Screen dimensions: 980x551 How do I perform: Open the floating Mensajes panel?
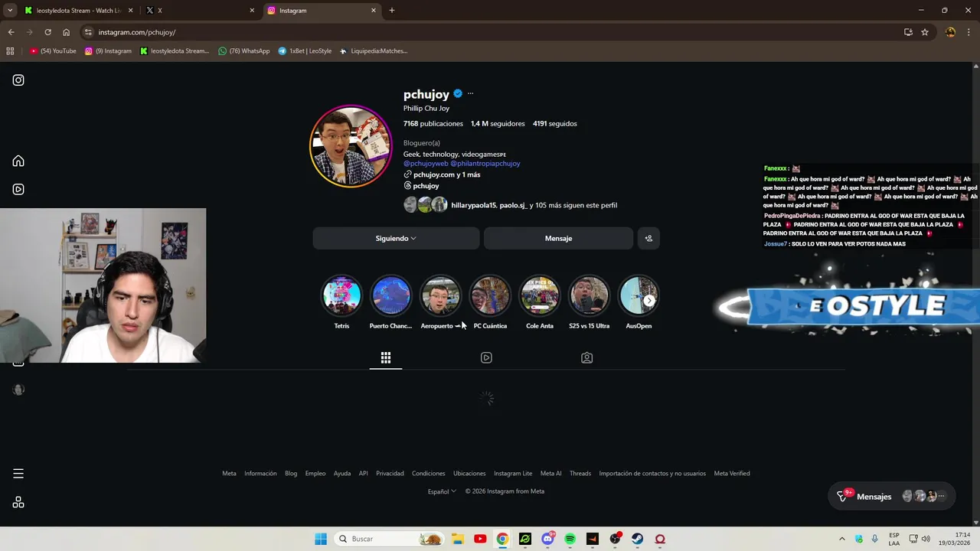pyautogui.click(x=892, y=496)
